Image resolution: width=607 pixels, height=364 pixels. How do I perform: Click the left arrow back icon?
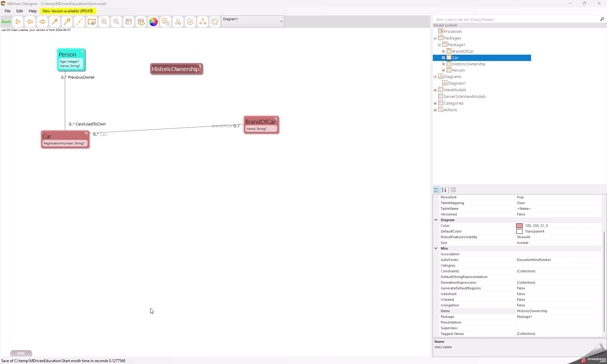tap(30, 22)
